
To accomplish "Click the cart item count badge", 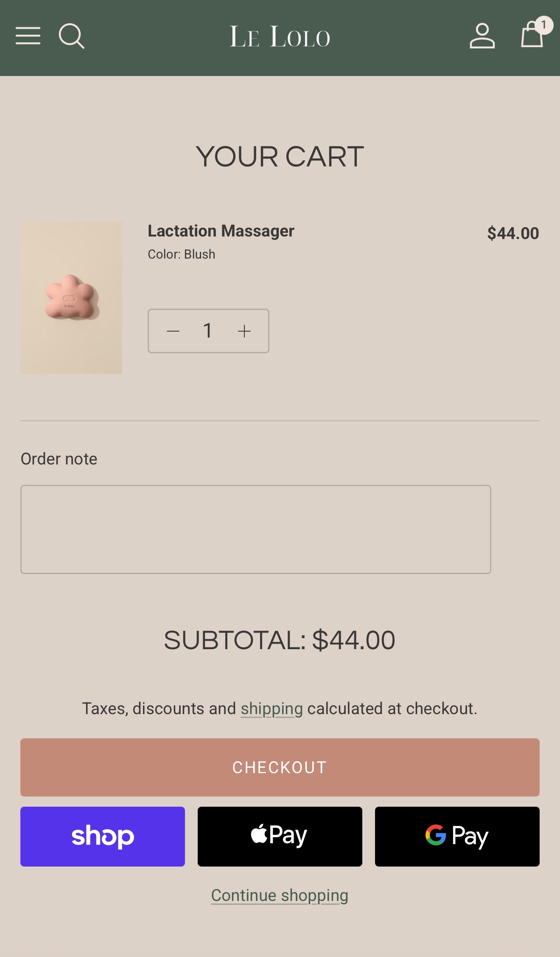I will pyautogui.click(x=543, y=25).
